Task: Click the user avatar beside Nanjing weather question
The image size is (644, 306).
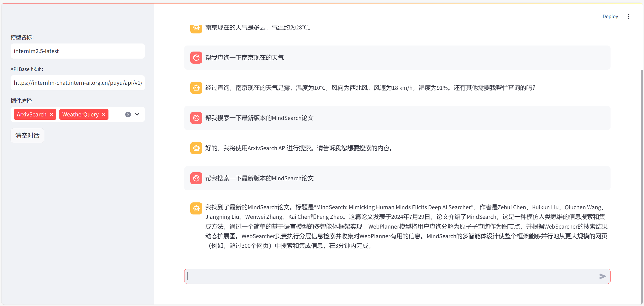Action: point(196,58)
